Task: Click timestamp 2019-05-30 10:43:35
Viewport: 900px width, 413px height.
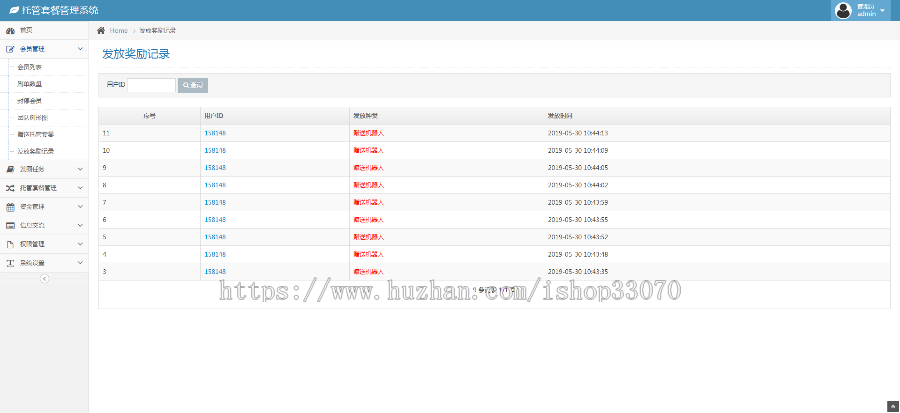Action: (x=577, y=271)
